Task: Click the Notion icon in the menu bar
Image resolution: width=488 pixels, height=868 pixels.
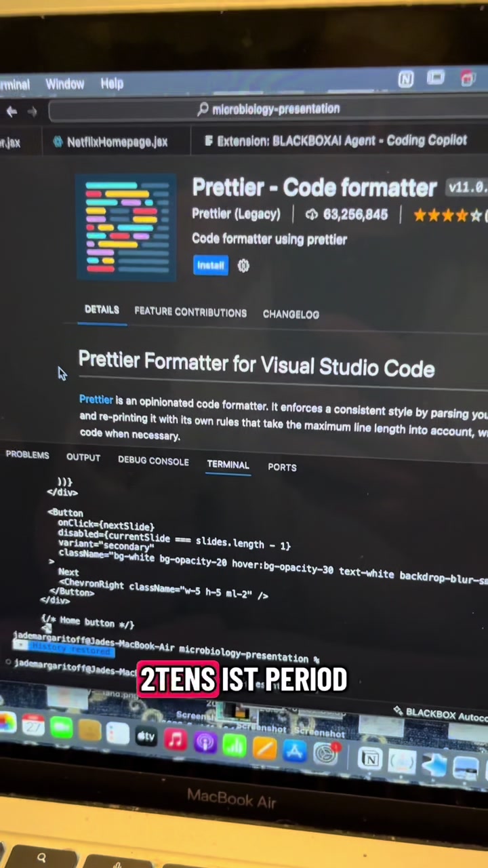Action: pyautogui.click(x=405, y=79)
